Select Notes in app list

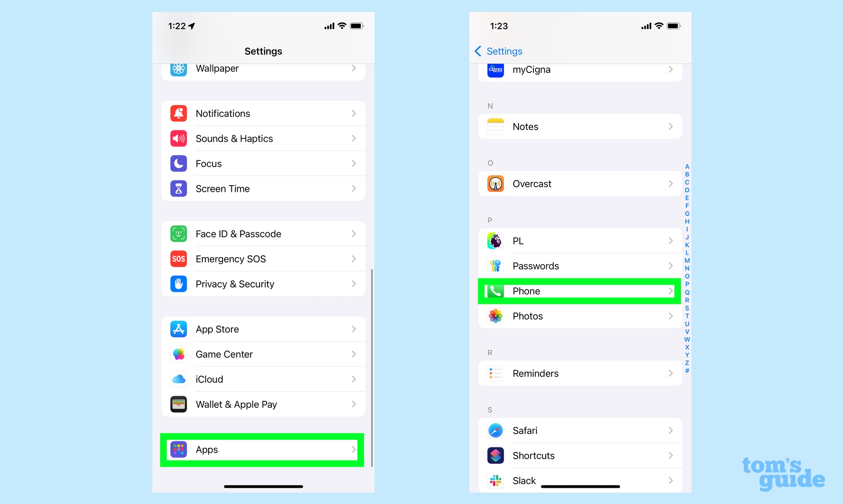tap(579, 126)
